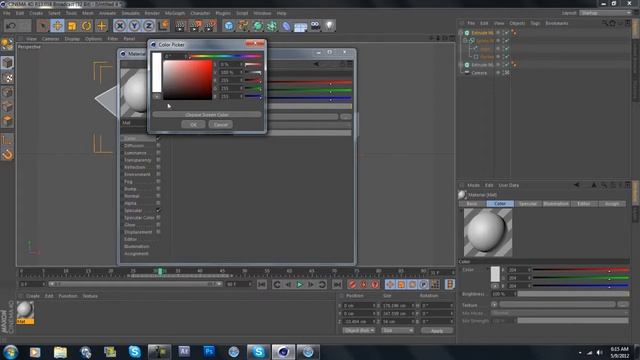This screenshot has width=640, height=360.
Task: Open the Character menu
Action: pos(200,13)
